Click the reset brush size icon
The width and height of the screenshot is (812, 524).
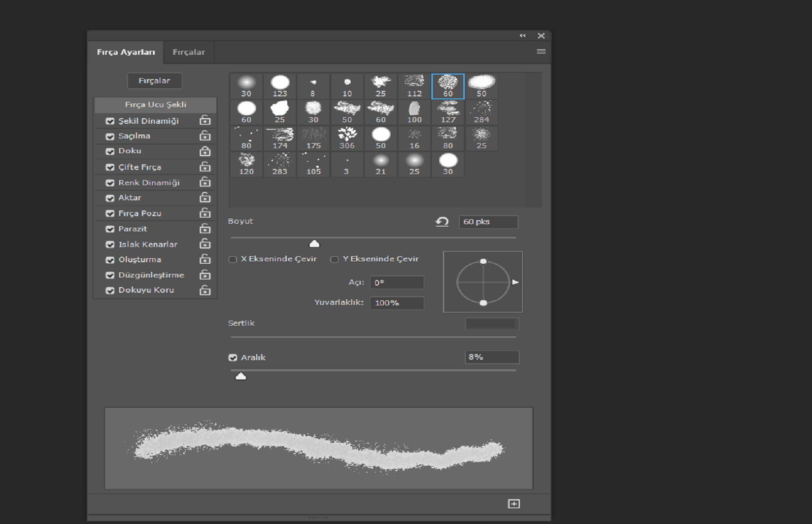(x=442, y=222)
